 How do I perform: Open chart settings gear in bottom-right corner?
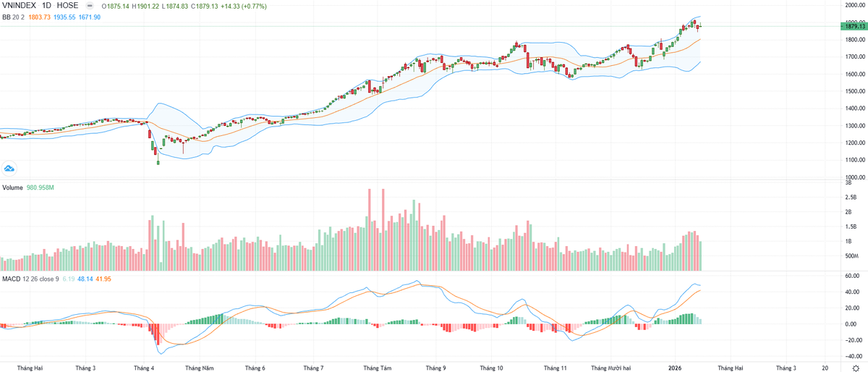pyautogui.click(x=856, y=368)
